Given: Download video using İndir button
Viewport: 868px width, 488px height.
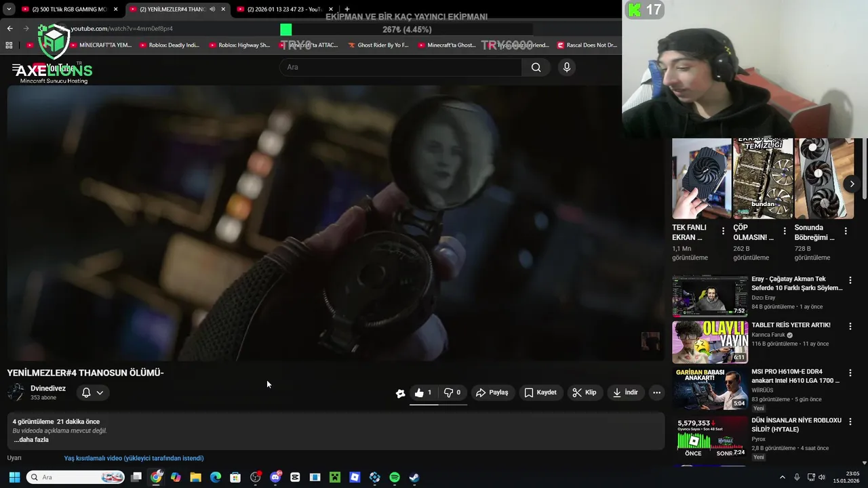Looking at the screenshot, I should pos(625,392).
